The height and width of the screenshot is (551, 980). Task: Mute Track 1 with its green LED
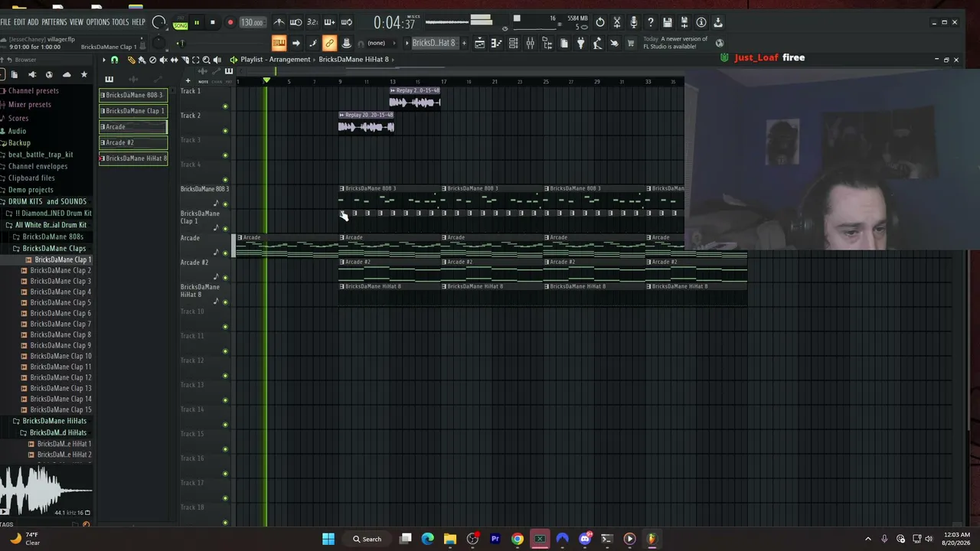point(225,106)
